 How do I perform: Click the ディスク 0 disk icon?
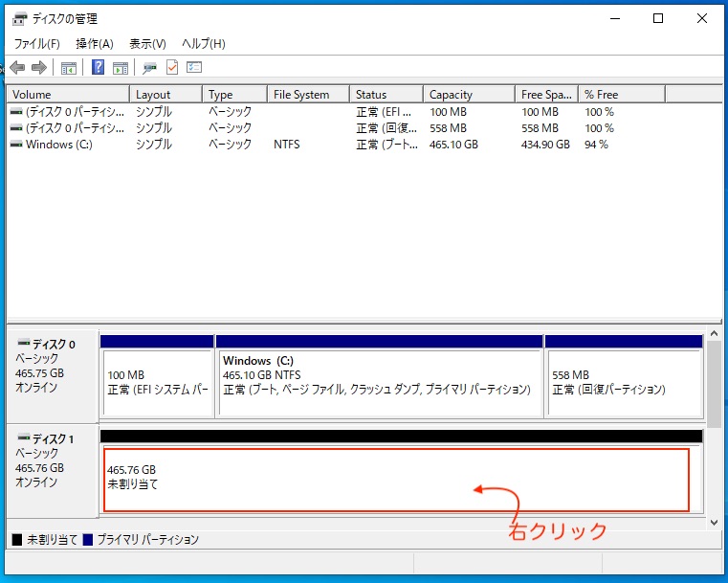pyautogui.click(x=23, y=344)
